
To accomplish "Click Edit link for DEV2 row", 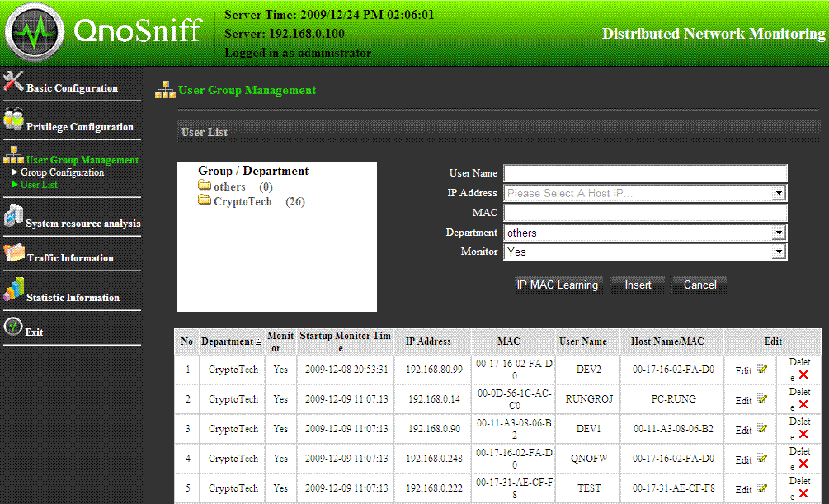I will [743, 370].
